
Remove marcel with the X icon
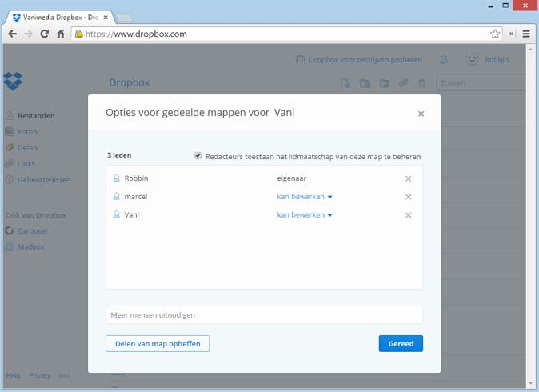[409, 197]
